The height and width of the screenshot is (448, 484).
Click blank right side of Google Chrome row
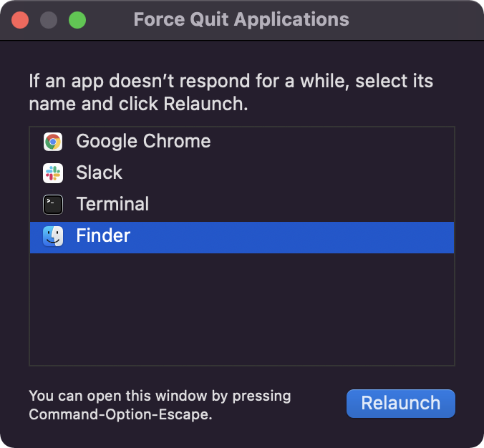coord(332,142)
